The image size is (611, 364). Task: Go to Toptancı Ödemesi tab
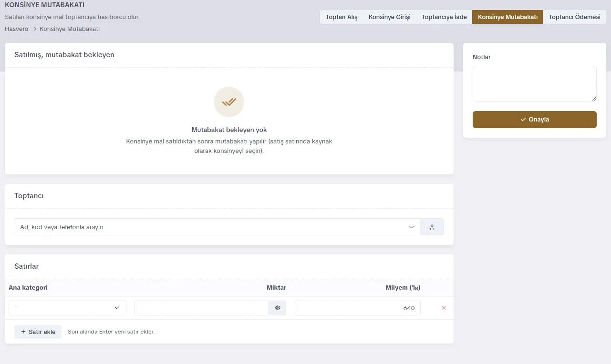tap(574, 17)
